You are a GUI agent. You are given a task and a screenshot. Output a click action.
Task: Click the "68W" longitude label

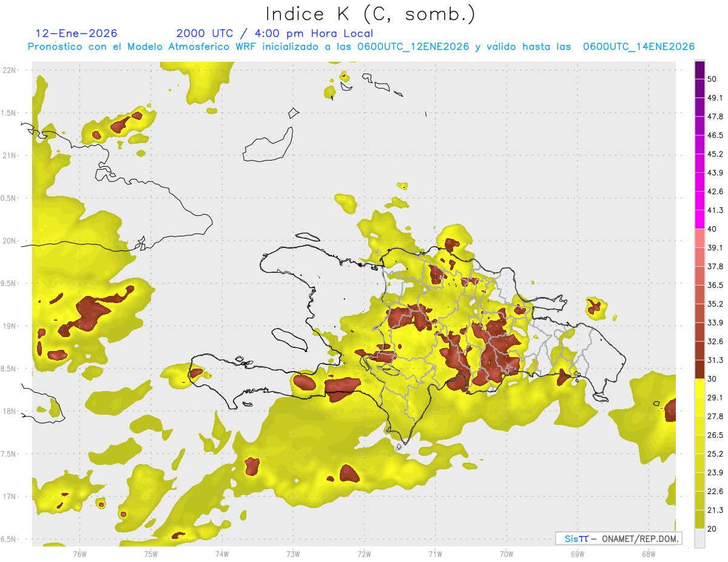pos(648,554)
